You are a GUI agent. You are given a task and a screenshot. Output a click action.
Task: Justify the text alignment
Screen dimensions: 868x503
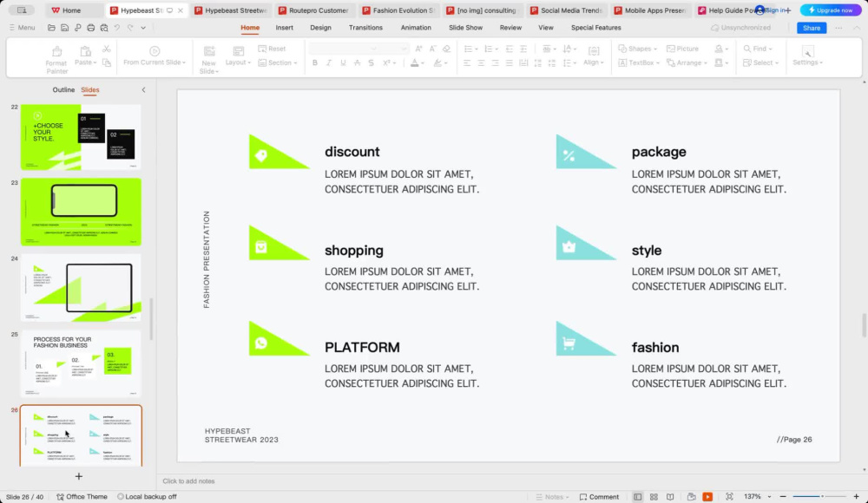pos(510,63)
